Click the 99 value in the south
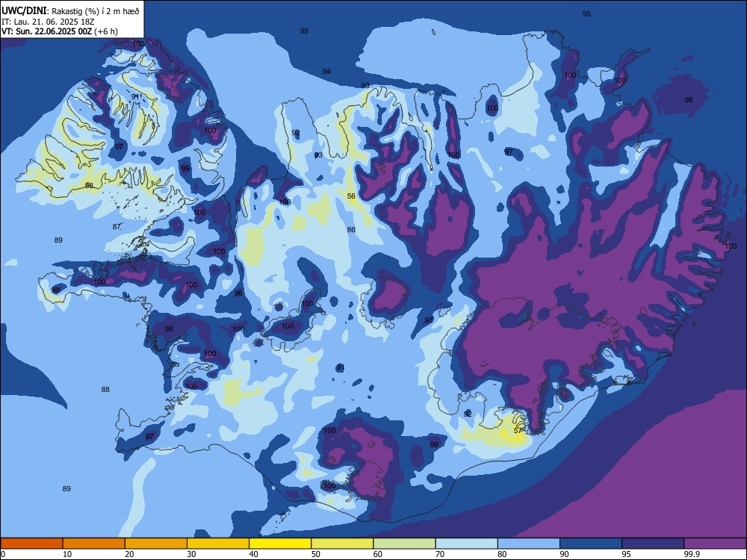 pos(434,445)
